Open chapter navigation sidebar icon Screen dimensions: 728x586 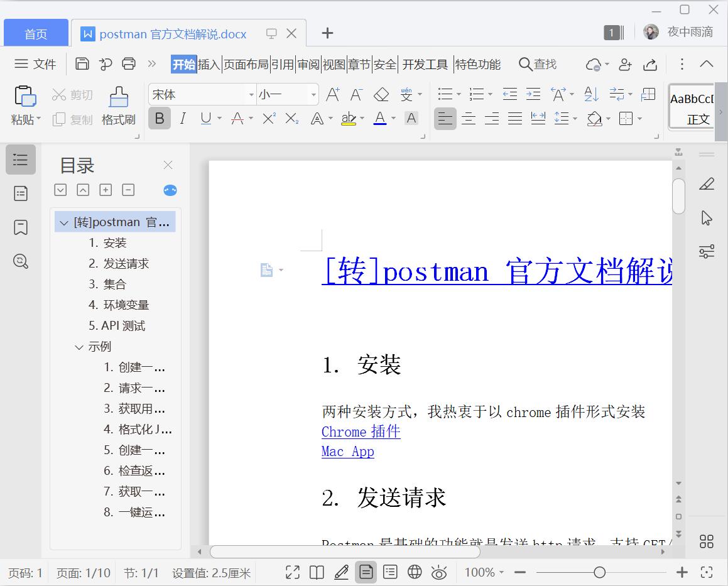coord(21,193)
